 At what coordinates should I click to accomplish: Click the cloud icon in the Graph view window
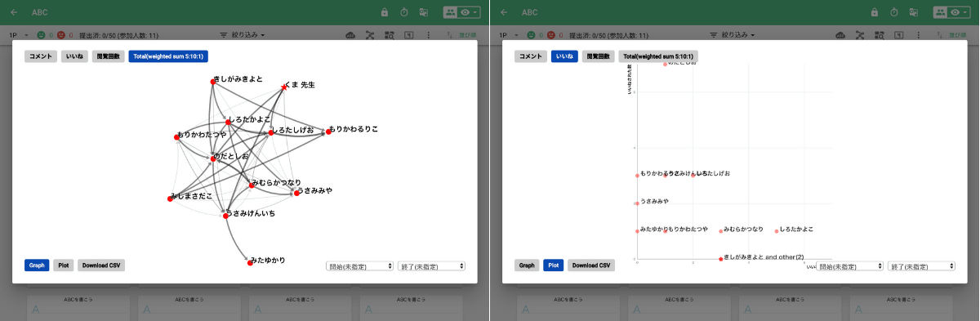(x=350, y=35)
